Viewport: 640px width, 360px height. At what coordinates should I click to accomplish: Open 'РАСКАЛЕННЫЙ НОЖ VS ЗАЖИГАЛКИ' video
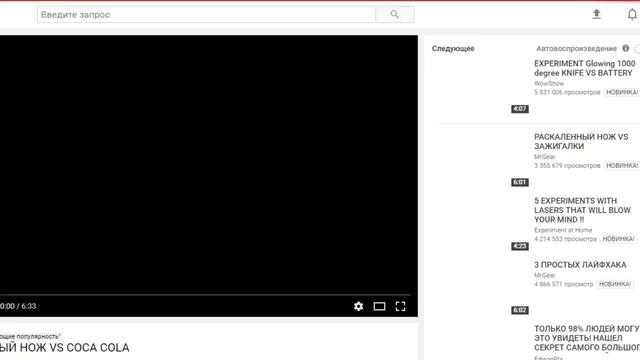(x=581, y=141)
